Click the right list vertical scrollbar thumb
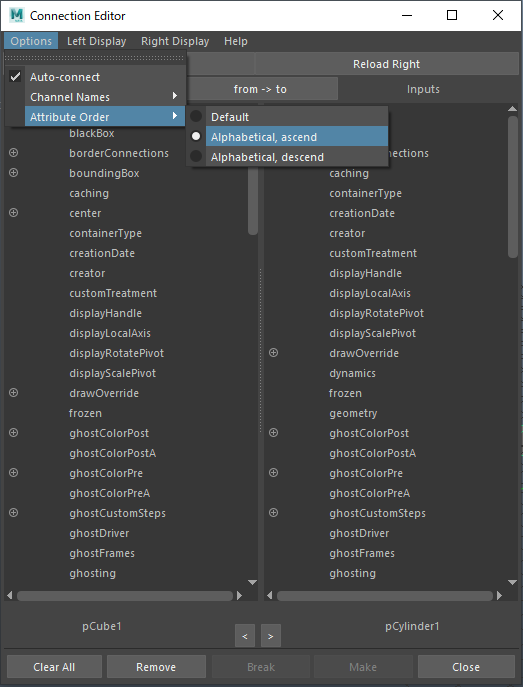Viewport: 523px width, 687px height. (x=513, y=187)
